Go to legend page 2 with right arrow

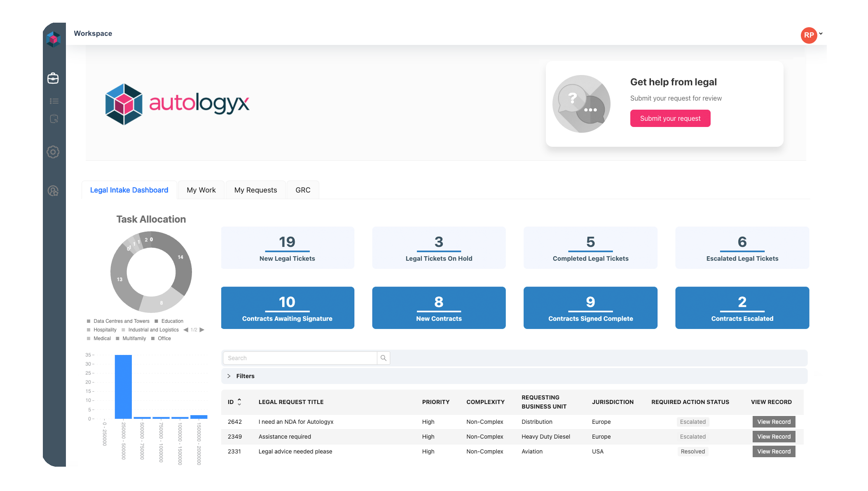pos(202,329)
